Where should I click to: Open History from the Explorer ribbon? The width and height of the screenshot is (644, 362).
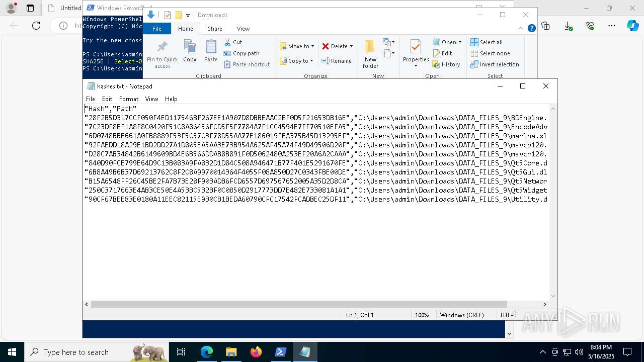click(x=446, y=64)
